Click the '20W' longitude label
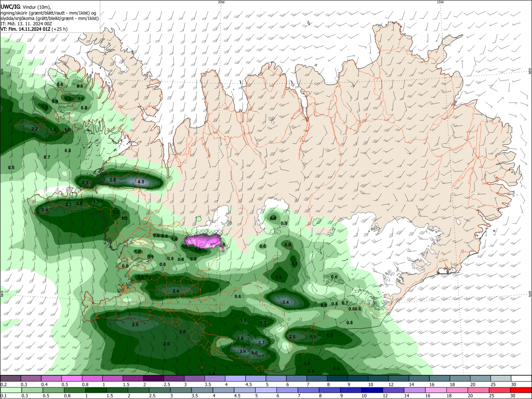Image resolution: width=532 pixels, height=399 pixels. [x=221, y=2]
